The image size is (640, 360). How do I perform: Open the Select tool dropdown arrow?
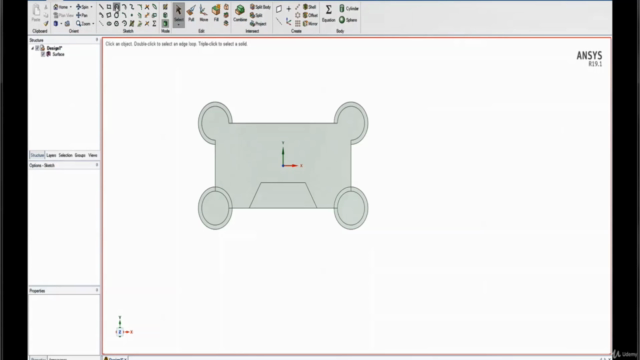pos(178,24)
